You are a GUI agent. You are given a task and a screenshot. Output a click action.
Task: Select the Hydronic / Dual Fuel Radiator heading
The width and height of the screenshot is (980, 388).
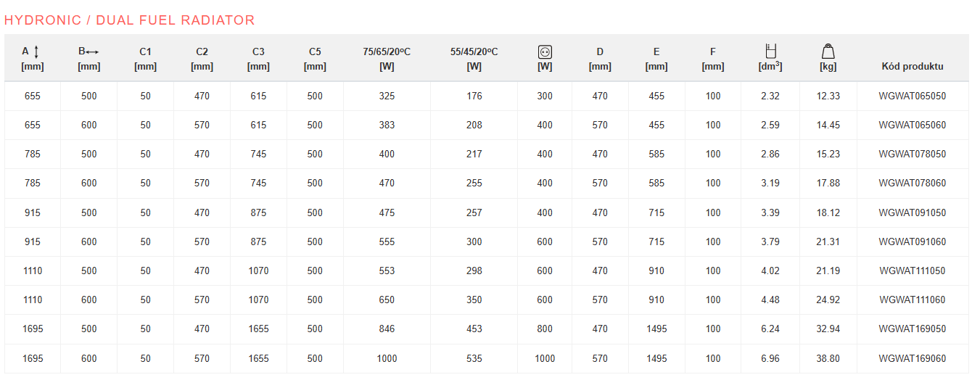coord(130,20)
